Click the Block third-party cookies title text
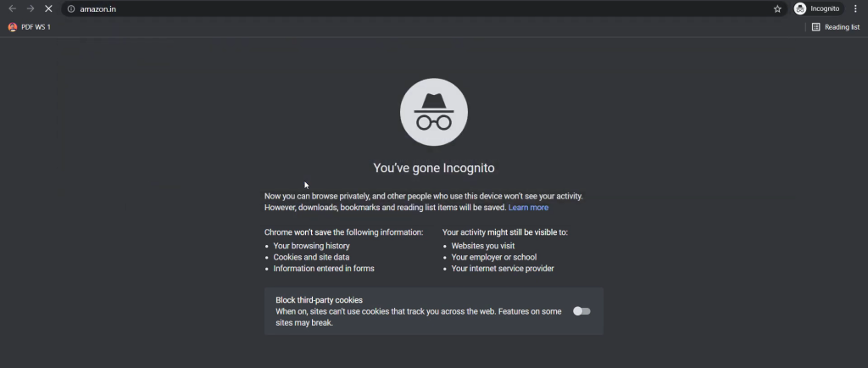Screen dimensions: 868x368 pos(319,300)
